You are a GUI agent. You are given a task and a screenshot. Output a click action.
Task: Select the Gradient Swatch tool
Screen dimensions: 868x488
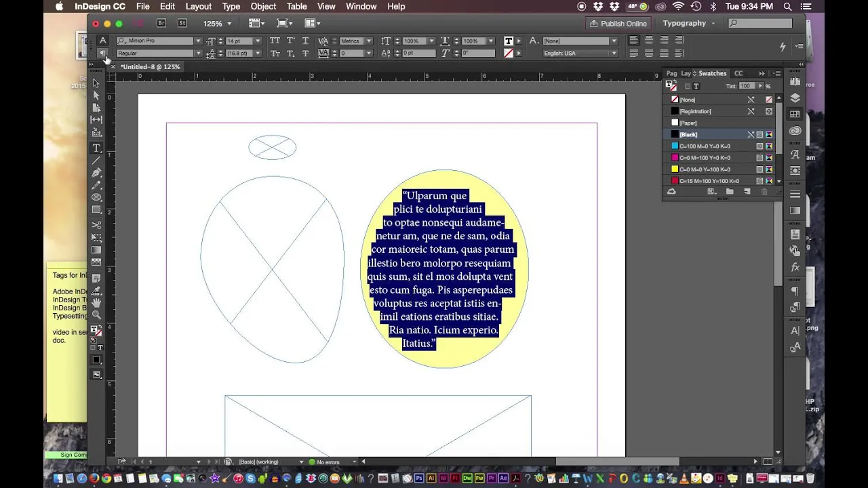[96, 250]
